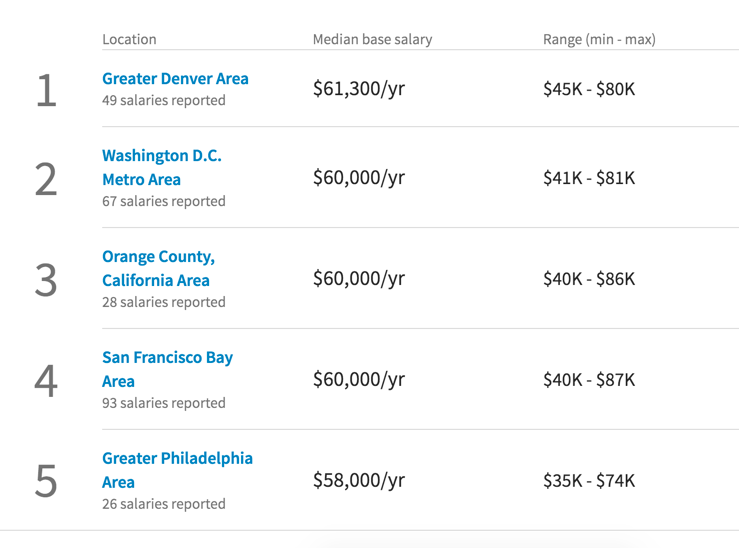Open the Greater Denver Area link
This screenshot has height=548, width=739.
pos(175,78)
